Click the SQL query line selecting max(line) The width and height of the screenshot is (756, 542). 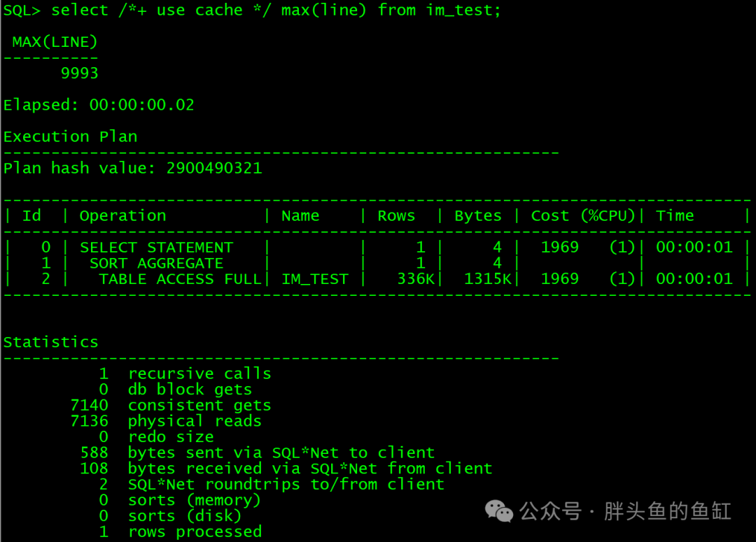(x=252, y=10)
